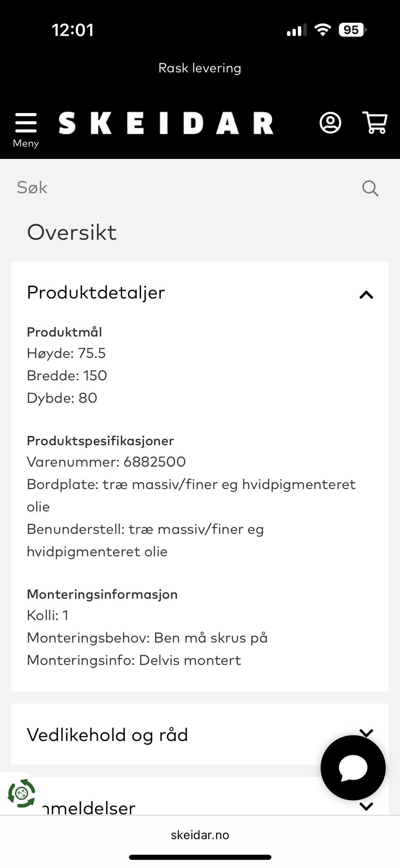Open the hamburger Meny icon
Image resolution: width=400 pixels, height=868 pixels.
pyautogui.click(x=26, y=123)
